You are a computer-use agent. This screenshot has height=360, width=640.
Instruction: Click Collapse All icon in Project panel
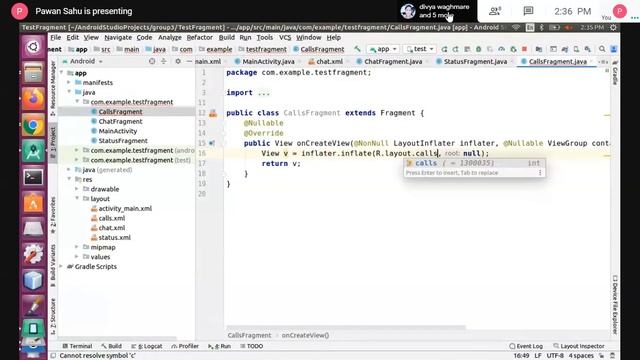pos(164,61)
